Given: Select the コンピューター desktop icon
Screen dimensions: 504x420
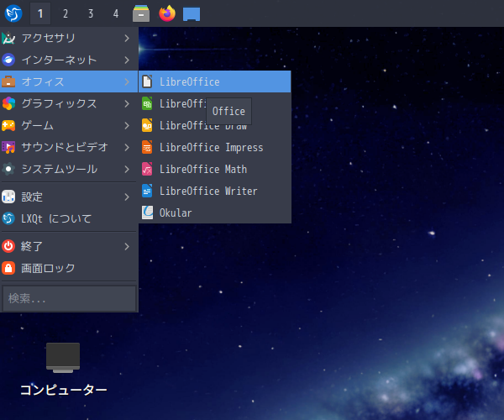Looking at the screenshot, I should (x=63, y=358).
